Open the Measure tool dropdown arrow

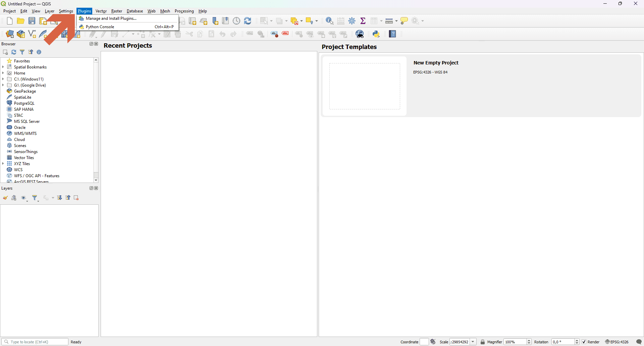tap(396, 21)
